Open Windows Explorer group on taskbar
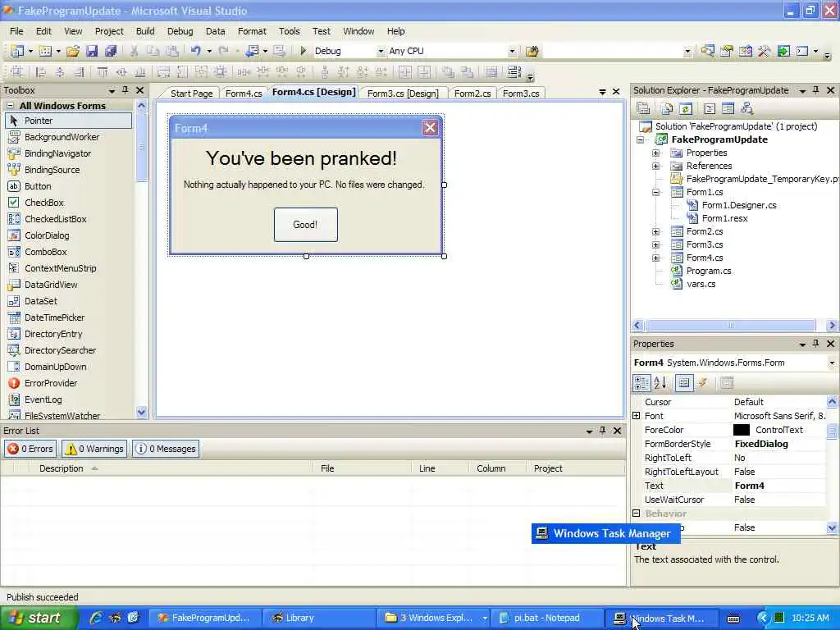840x630 pixels. coord(435,619)
